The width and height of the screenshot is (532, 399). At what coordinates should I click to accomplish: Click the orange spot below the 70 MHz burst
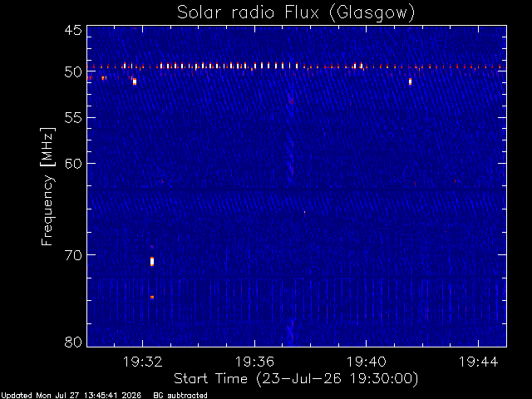point(152,298)
